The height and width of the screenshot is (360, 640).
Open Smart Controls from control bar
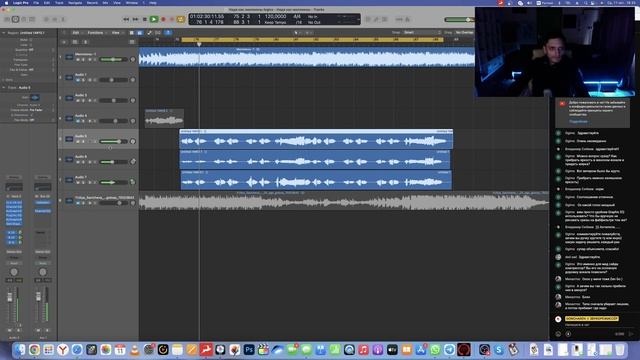(46, 19)
